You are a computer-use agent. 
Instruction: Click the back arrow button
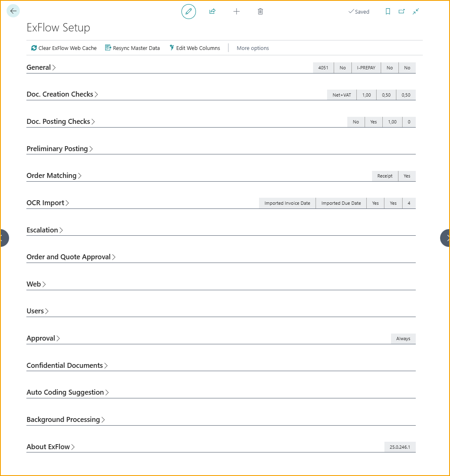(x=13, y=11)
